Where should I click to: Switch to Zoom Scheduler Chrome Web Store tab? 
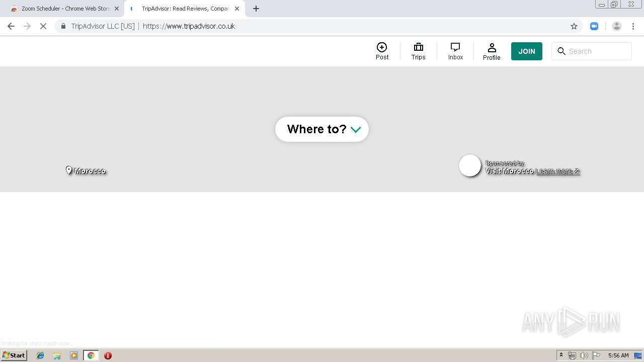point(65,9)
